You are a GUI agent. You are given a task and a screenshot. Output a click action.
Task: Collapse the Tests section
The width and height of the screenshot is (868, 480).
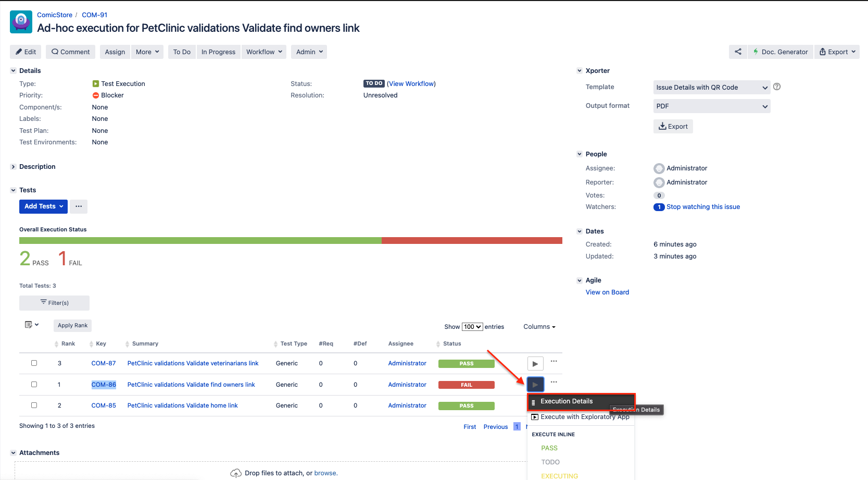(14, 190)
